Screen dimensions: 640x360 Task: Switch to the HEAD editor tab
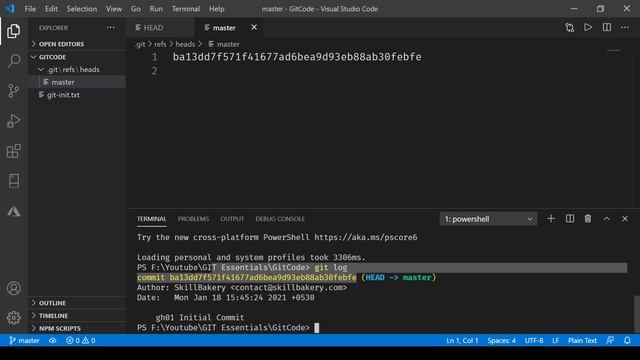[161, 27]
